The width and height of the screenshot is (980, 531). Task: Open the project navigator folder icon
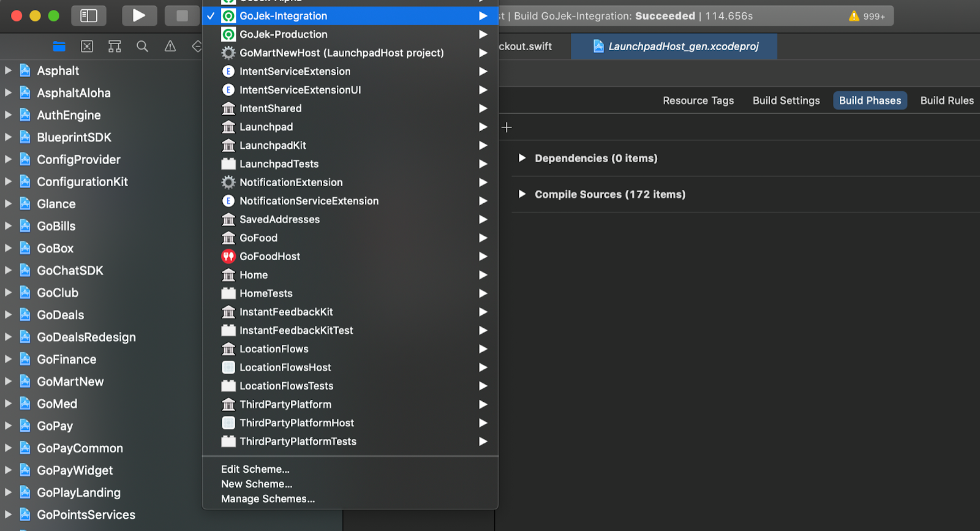point(59,46)
